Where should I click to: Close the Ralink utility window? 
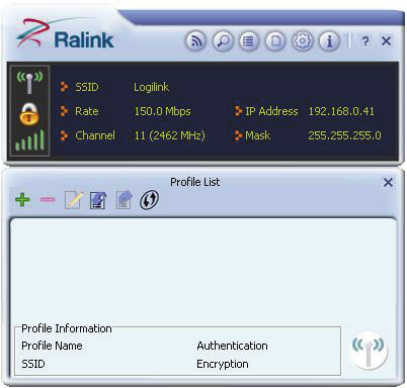click(386, 41)
